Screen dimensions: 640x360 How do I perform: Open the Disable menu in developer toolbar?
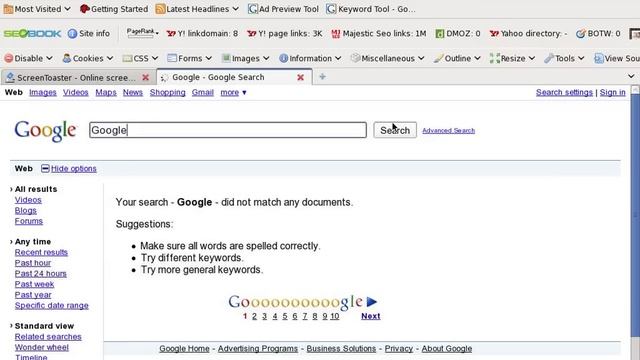28,58
